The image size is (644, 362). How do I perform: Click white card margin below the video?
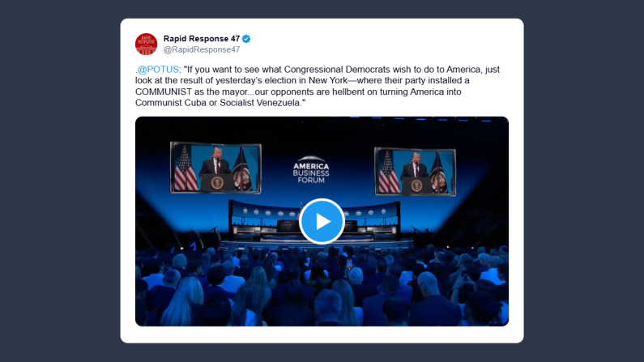[322, 334]
